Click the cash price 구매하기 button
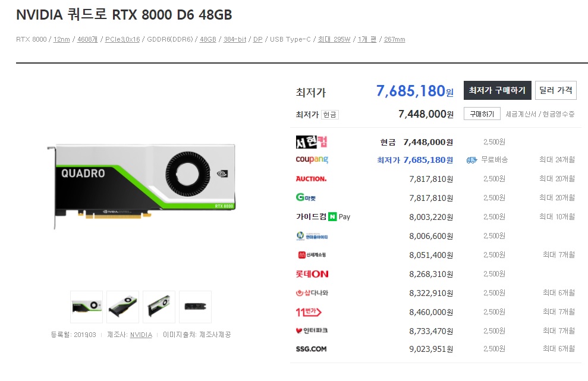Screen dimensions: 588x381 click(x=482, y=114)
